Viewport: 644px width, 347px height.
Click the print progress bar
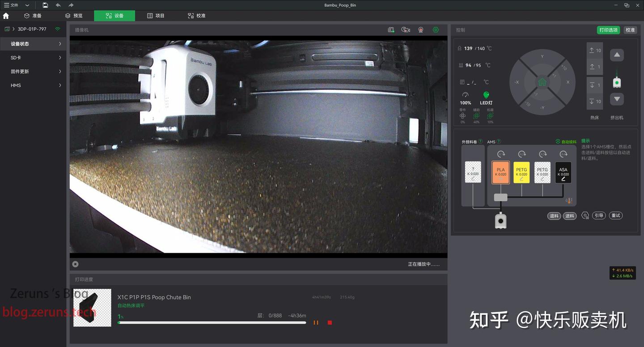212,322
